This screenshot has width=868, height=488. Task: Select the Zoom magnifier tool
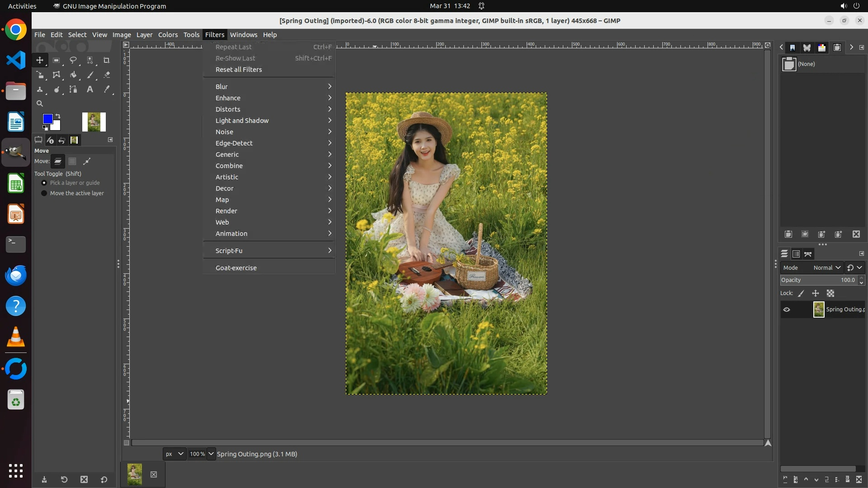tap(40, 103)
